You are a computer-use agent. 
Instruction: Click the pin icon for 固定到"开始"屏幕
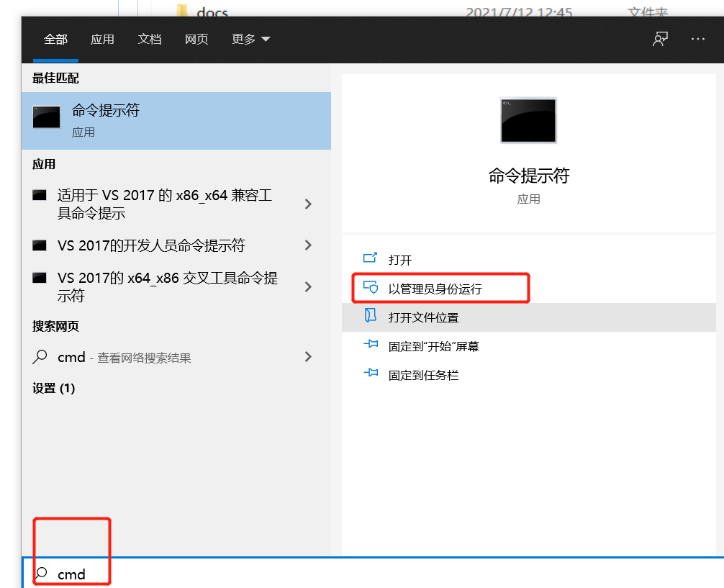point(371,344)
